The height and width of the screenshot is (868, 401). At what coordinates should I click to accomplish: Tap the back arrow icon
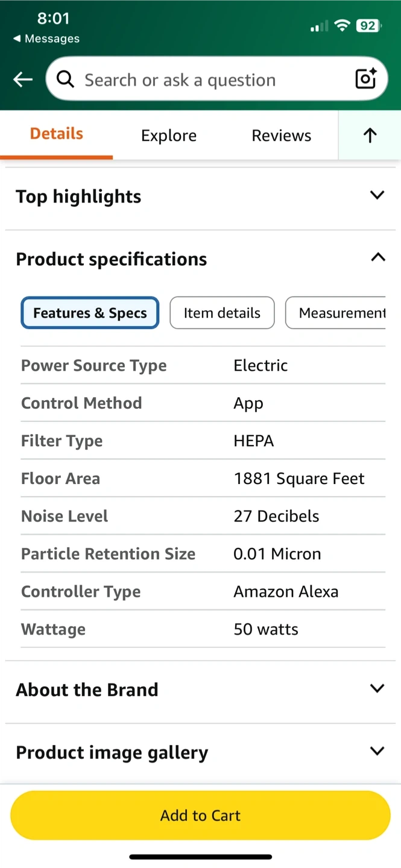point(23,80)
